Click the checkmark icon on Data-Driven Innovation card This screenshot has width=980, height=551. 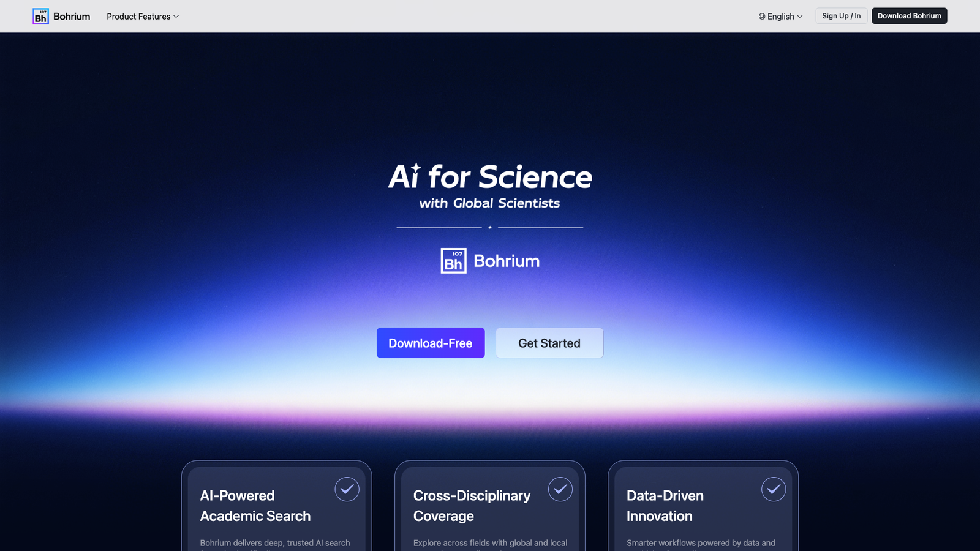tap(774, 489)
